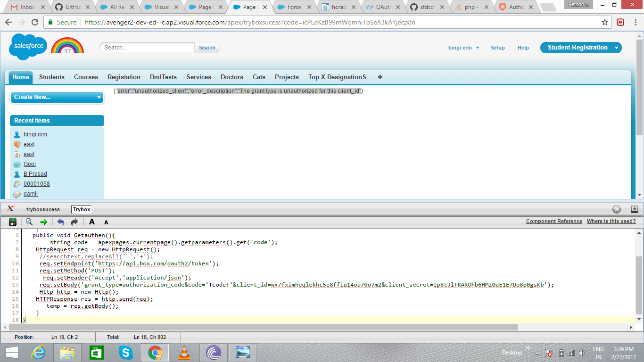Open the Courses tab
Image resolution: width=644 pixels, height=362 pixels.
click(86, 77)
